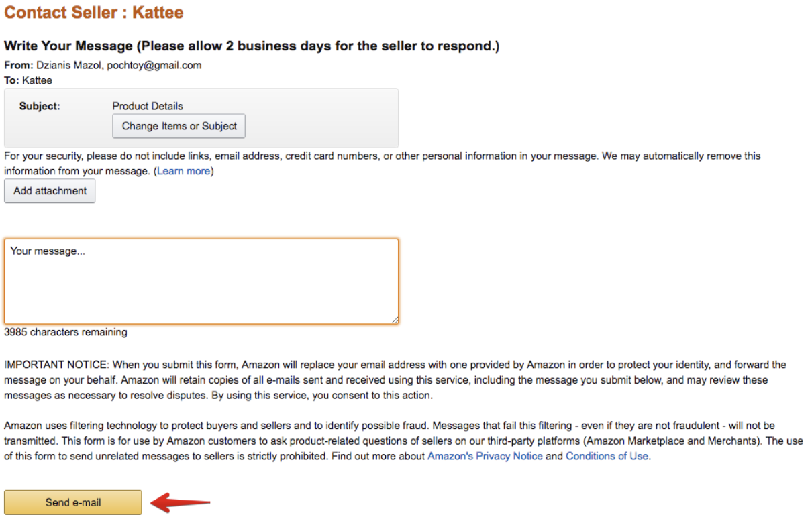Open the Learn more link
The width and height of the screenshot is (812, 527).
click(x=184, y=171)
